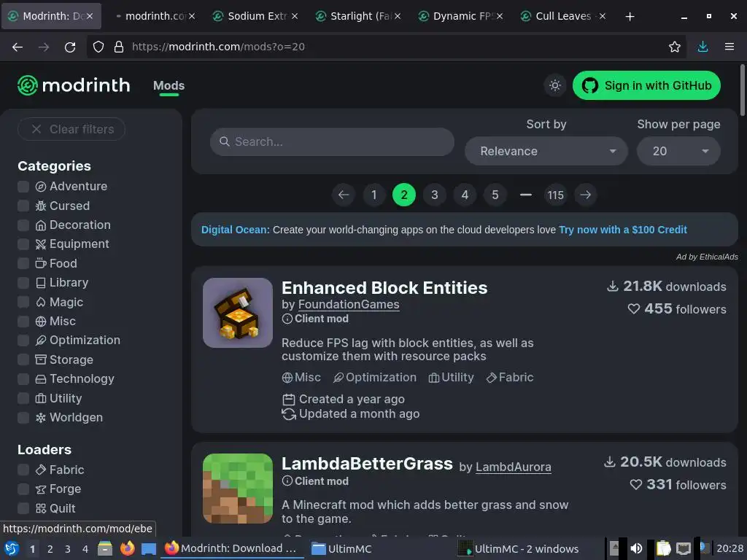The height and width of the screenshot is (560, 747).
Task: Select the Forge loader checkbox
Action: click(x=23, y=489)
